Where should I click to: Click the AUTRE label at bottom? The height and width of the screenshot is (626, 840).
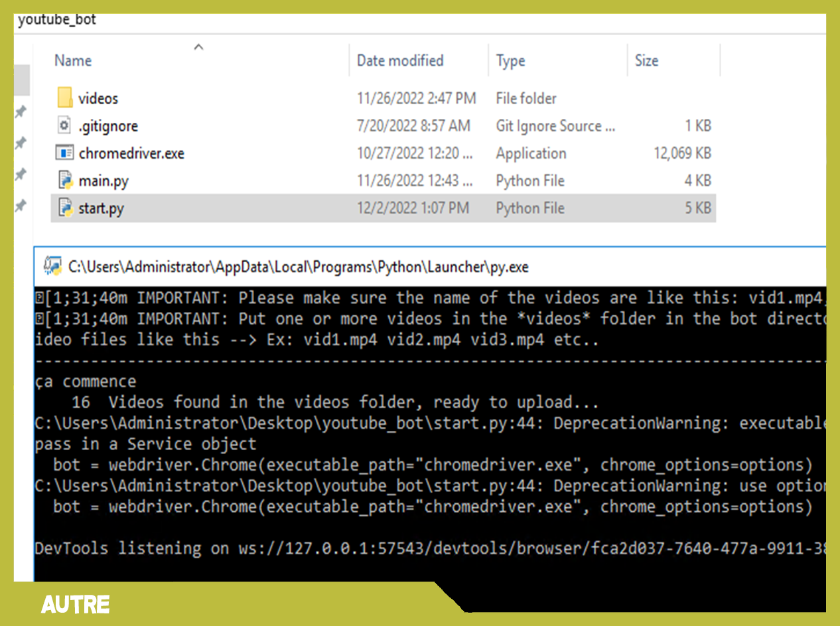[75, 605]
